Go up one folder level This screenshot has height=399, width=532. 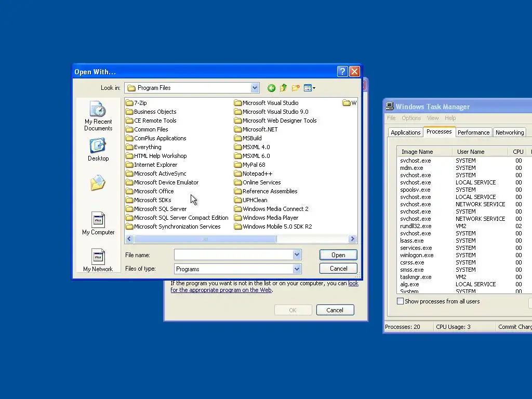[x=283, y=88]
